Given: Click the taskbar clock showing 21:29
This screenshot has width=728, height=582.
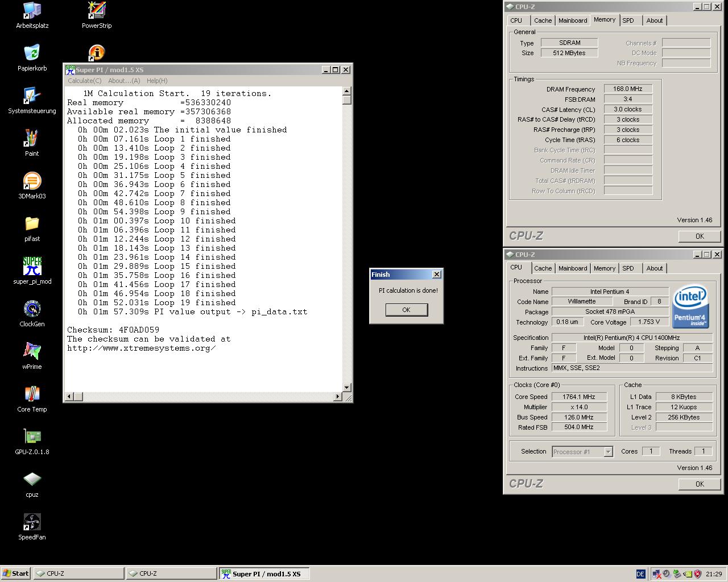Looking at the screenshot, I should (713, 574).
